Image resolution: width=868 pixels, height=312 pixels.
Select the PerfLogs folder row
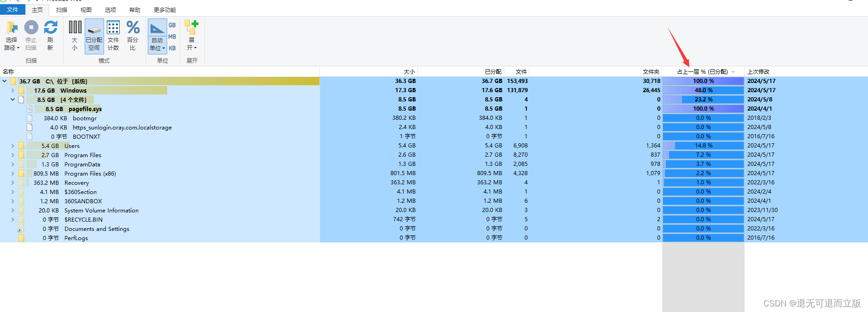(x=434, y=238)
